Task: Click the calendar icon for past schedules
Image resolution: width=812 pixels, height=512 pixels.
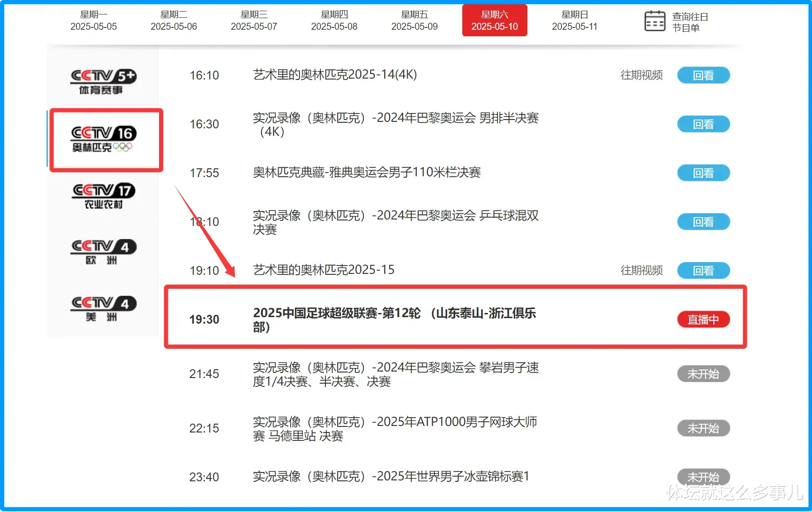Action: (654, 21)
